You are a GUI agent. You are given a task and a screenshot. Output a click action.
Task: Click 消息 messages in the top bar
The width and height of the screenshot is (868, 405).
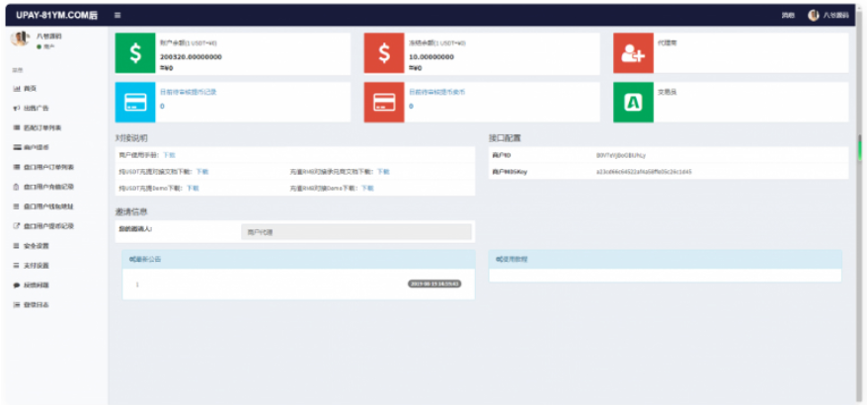coord(788,16)
